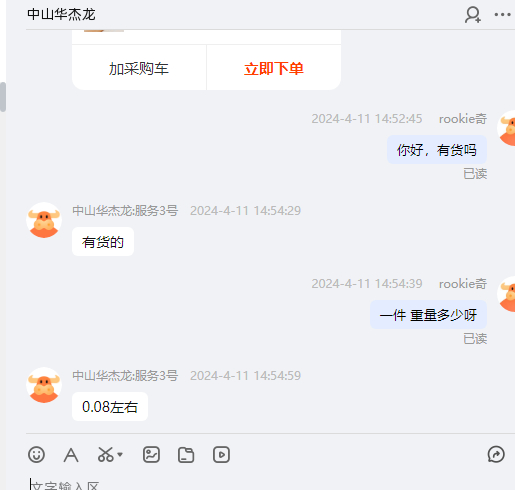Select the scissors screenshot tool
The width and height of the screenshot is (515, 490).
[x=105, y=455]
